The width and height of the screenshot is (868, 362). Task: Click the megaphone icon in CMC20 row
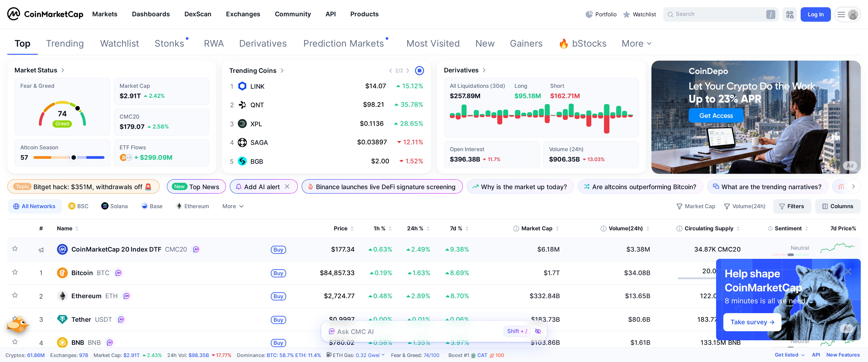(x=41, y=250)
